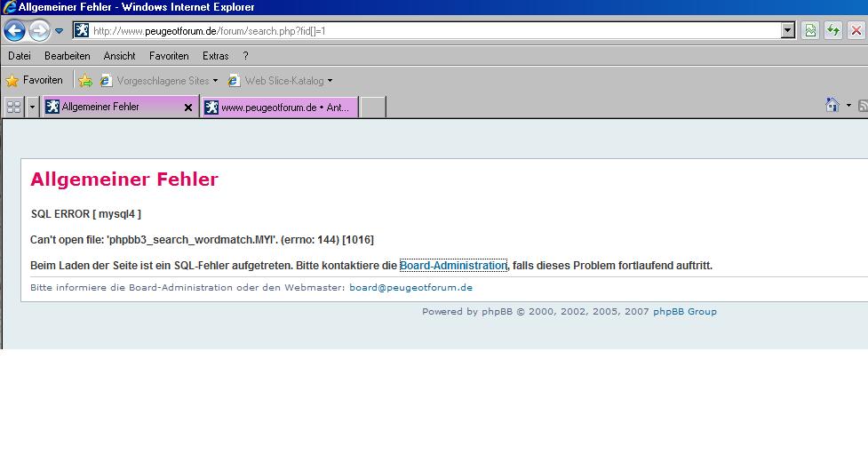Image resolution: width=868 pixels, height=455 pixels.
Task: Open Quick Tabs grid icon
Action: (x=13, y=107)
